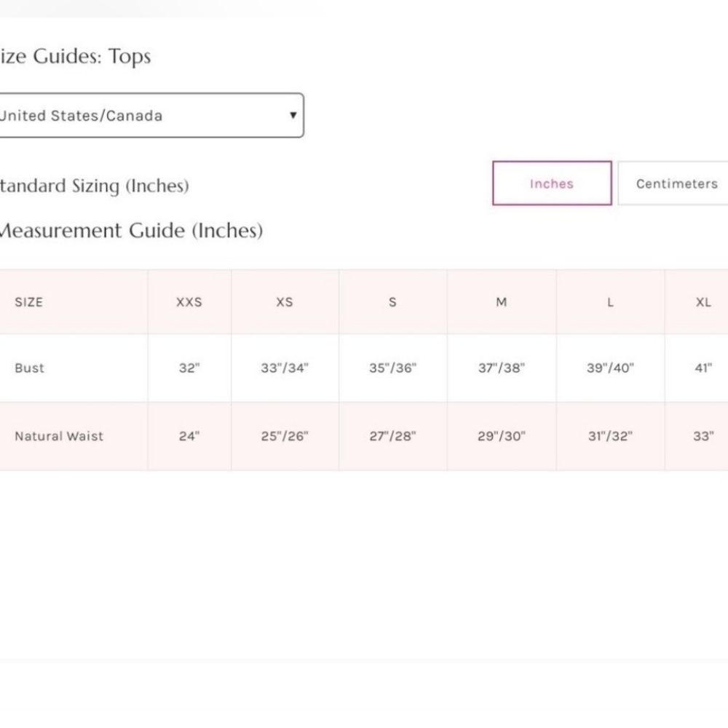Image resolution: width=728 pixels, height=728 pixels.
Task: Click the Natural Waist row label
Action: (59, 437)
